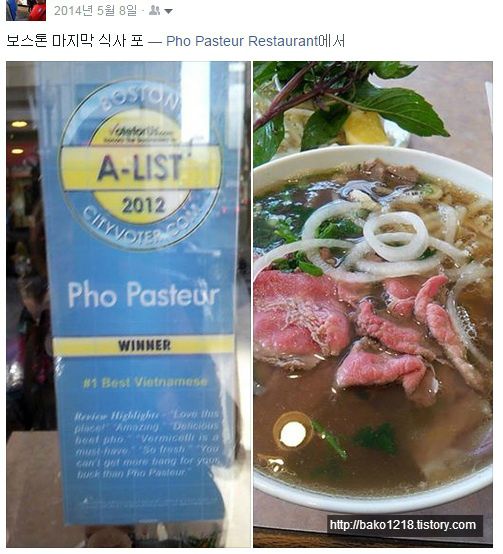Screen dimensions: 503x554
Task: Open the audience selector dropdown arrow
Action: [168, 11]
